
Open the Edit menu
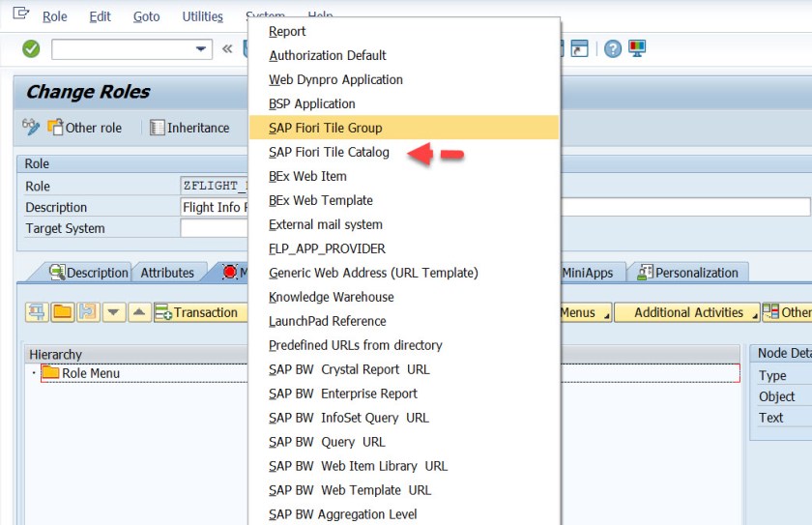(x=100, y=16)
